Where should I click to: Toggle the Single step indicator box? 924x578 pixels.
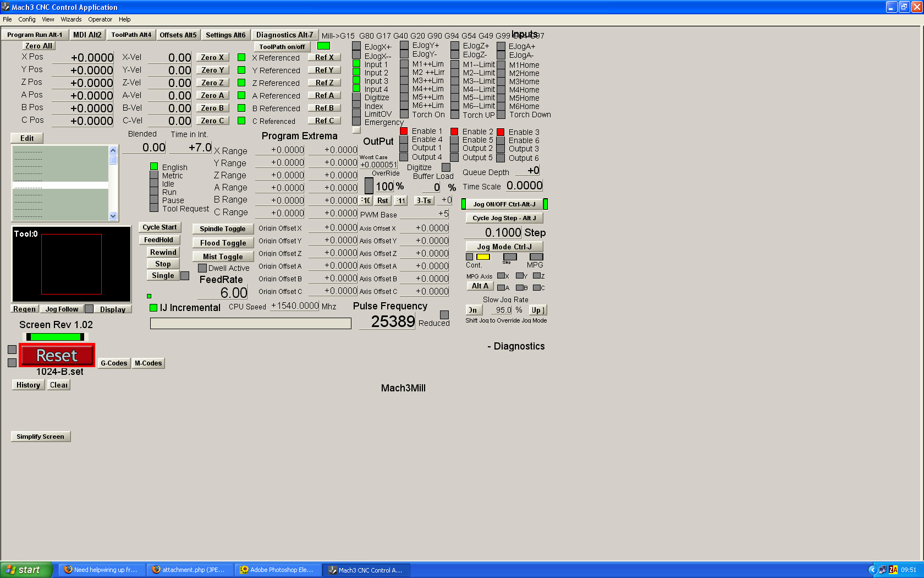tap(185, 276)
